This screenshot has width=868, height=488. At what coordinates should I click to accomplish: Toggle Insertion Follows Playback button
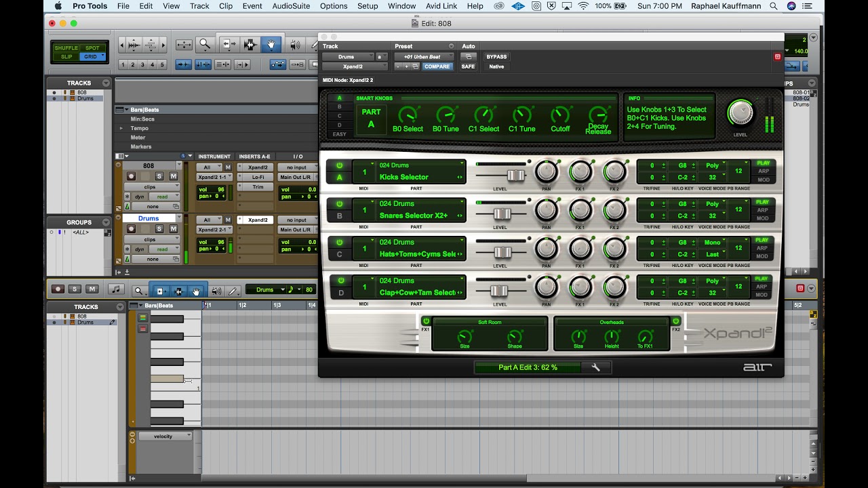(x=242, y=64)
